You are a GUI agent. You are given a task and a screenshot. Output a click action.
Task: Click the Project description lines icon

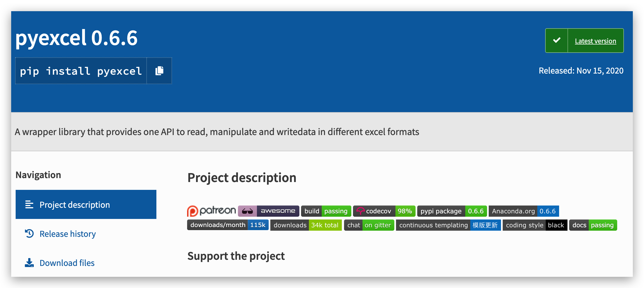click(x=29, y=205)
